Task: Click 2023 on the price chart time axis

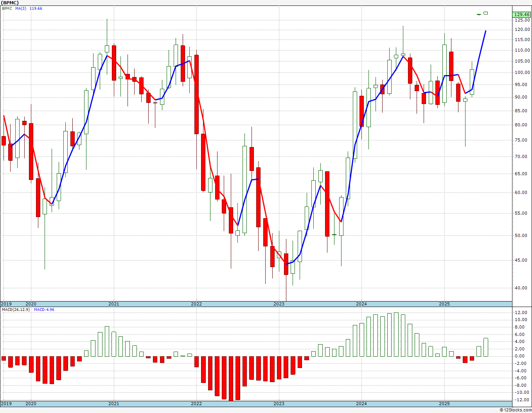Action: [279, 304]
